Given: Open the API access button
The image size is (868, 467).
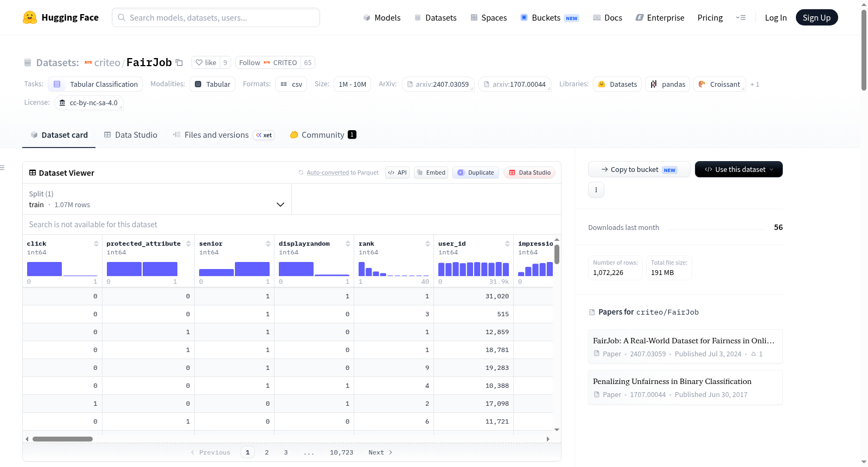Looking at the screenshot, I should (397, 172).
